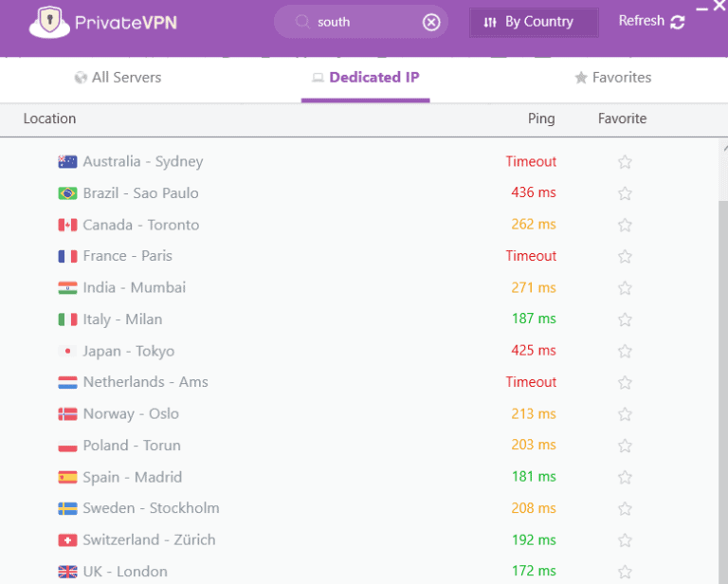
Task: Click the Brazil flag icon
Action: click(67, 193)
